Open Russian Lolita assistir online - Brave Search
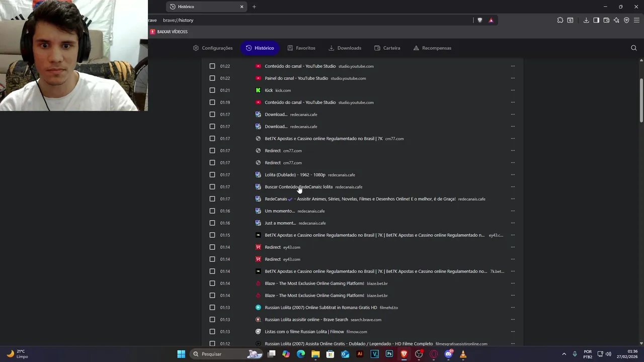The width and height of the screenshot is (644, 362). coord(306,320)
